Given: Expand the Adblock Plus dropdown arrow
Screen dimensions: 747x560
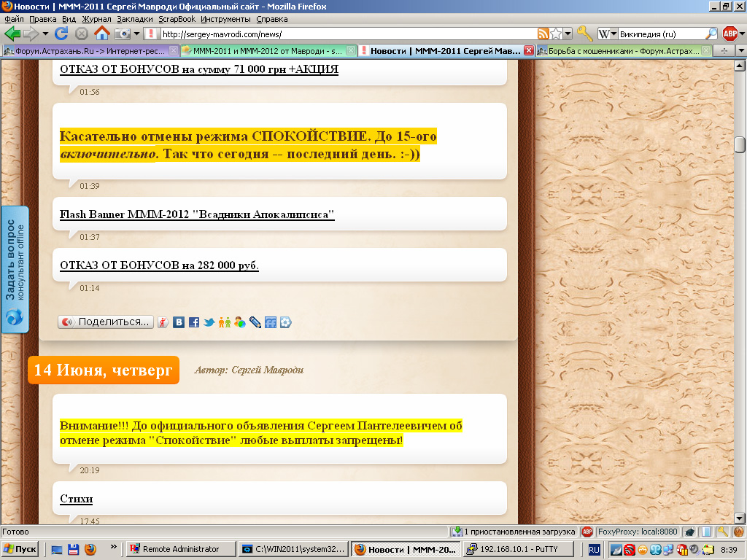Looking at the screenshot, I should [741, 34].
